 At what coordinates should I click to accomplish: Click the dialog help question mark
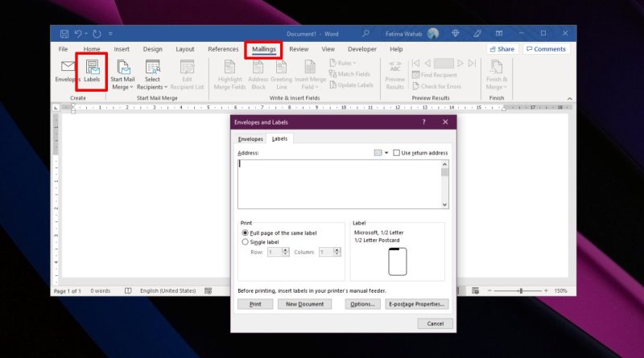click(x=424, y=122)
